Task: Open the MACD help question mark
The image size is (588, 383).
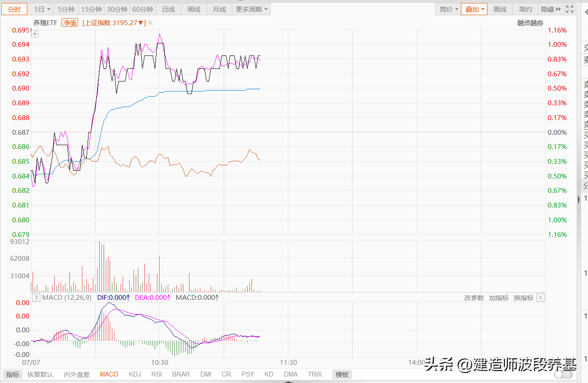Action: (36, 298)
